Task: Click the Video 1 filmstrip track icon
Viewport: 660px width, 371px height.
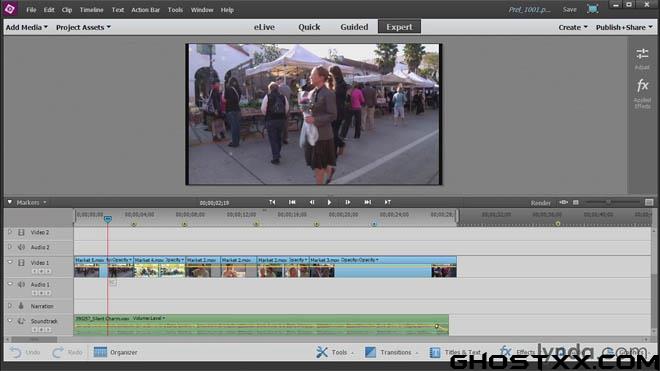Action: tap(21, 262)
